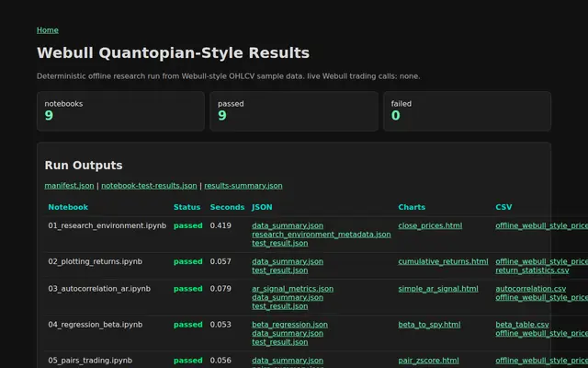Viewport: 588px width, 368px height.
Task: Open offline_webull_style_prices CSV in 02_plotting_returns row
Action: (x=541, y=261)
